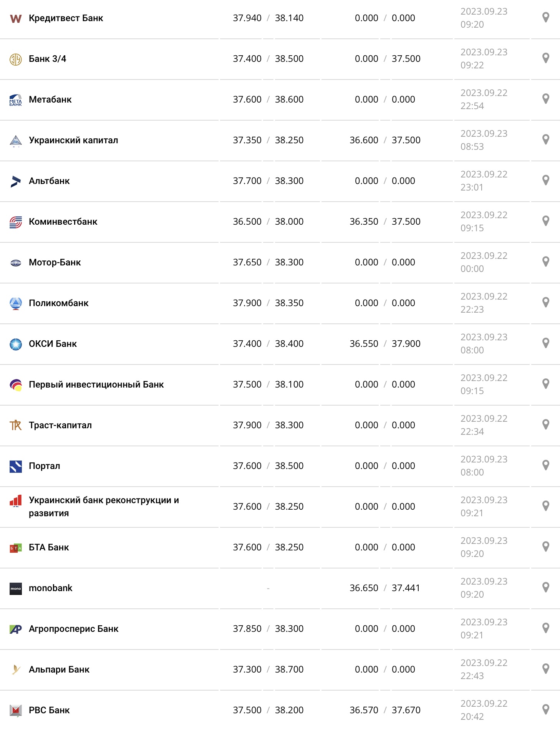560x729 pixels.
Task: Click the location marker for Портал
Action: pos(545,466)
